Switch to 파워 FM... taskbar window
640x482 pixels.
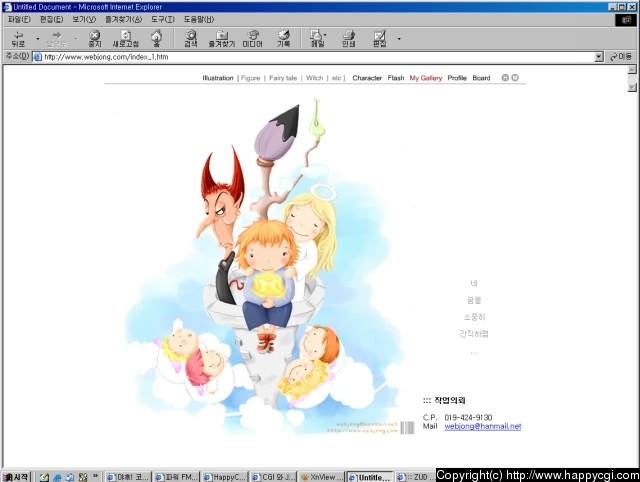click(176, 477)
